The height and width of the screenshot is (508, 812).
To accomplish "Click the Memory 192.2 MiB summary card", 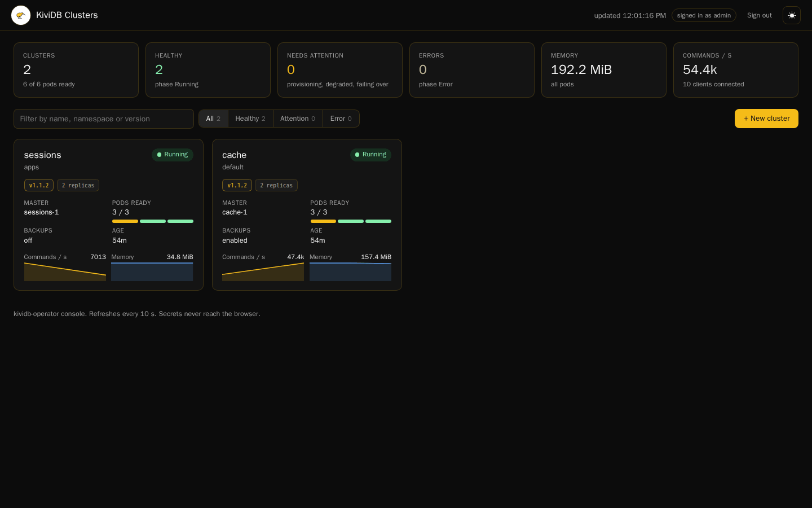I will click(x=604, y=70).
